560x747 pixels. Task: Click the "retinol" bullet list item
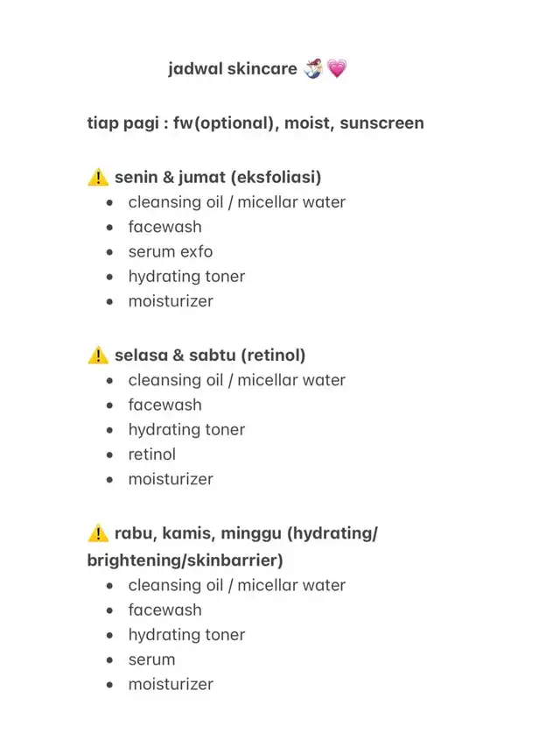click(x=151, y=455)
